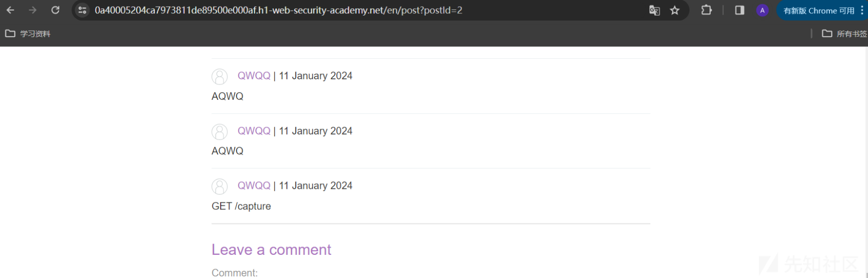Expand the 所有书签 all bookmarks folder
868x278 pixels.
pos(844,33)
